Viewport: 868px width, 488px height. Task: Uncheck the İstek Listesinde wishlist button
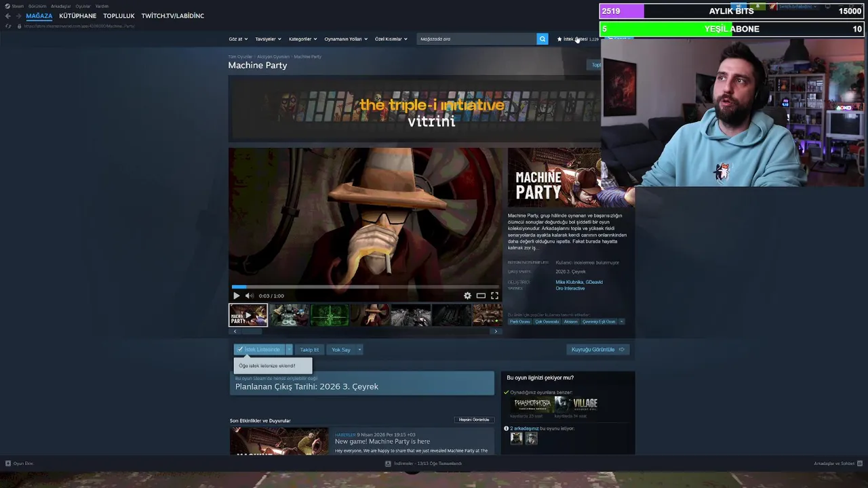[x=259, y=350]
